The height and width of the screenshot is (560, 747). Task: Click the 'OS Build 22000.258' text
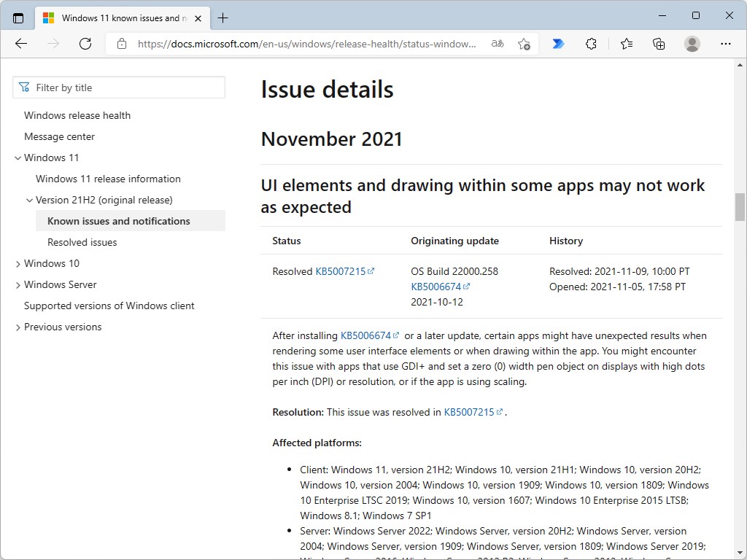pyautogui.click(x=454, y=271)
